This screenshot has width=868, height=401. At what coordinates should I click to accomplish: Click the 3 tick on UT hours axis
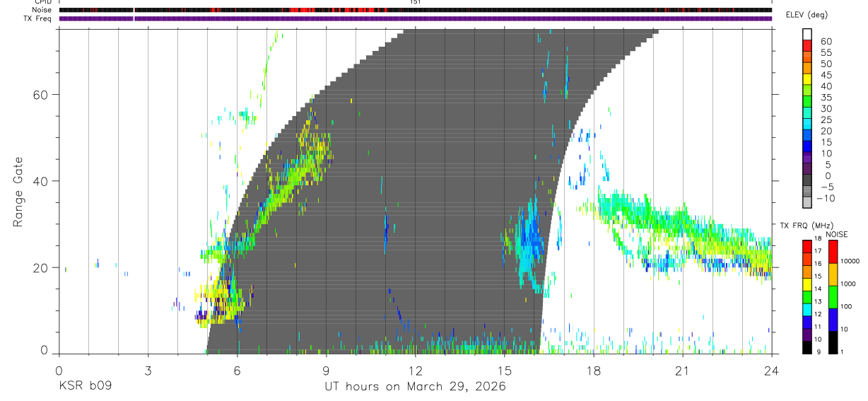tap(148, 371)
